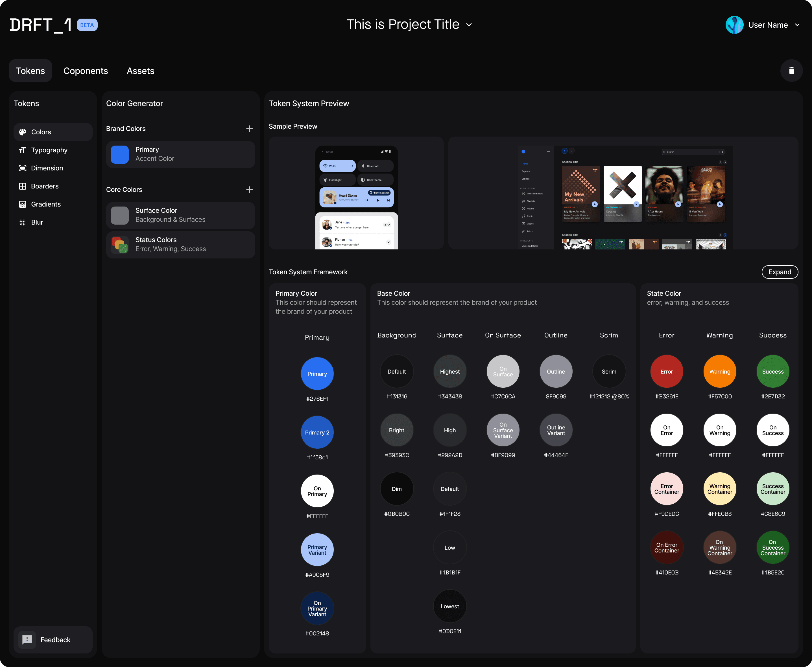Click the BETA badge
Viewport: 812px width, 667px height.
click(x=87, y=25)
